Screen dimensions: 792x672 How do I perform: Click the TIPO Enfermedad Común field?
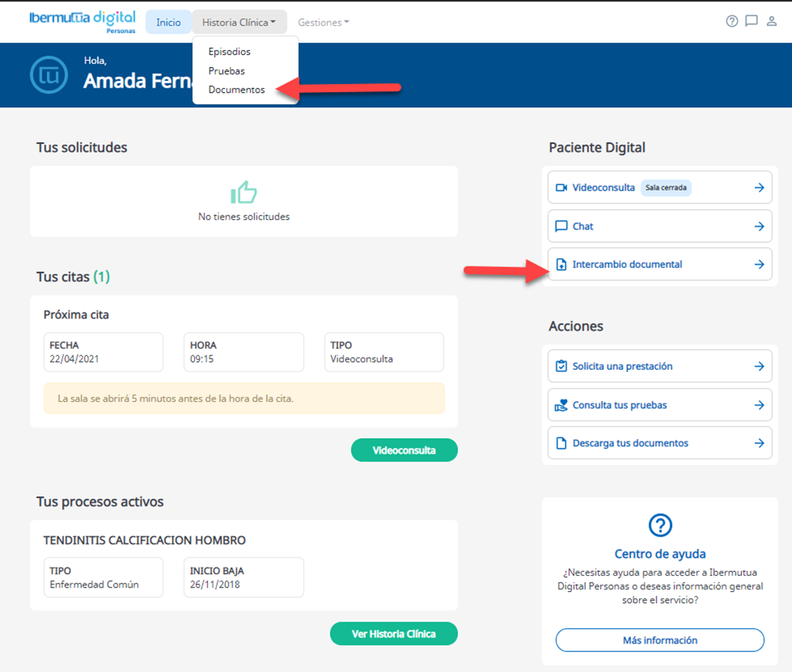coord(103,577)
